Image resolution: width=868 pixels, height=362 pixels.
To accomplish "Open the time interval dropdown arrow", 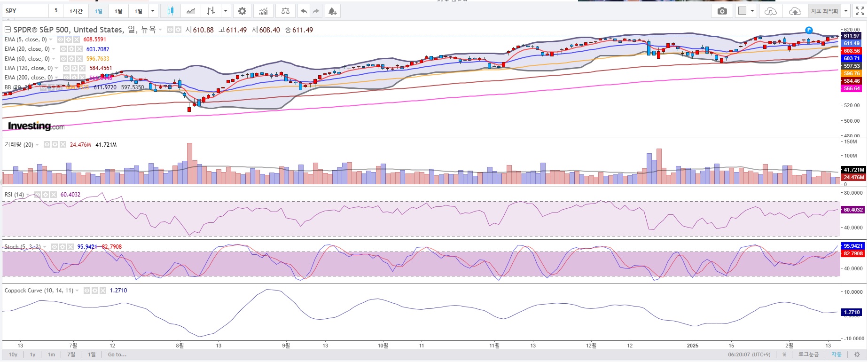I will [x=153, y=11].
